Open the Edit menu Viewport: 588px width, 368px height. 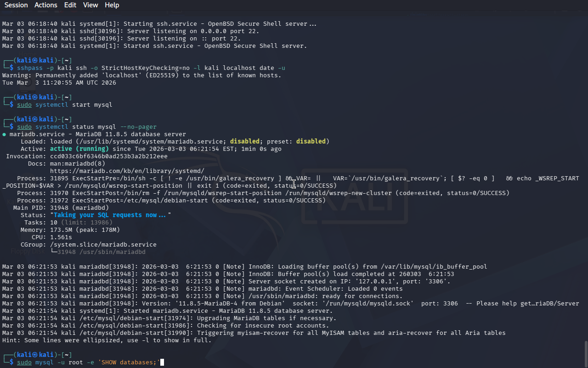70,5
